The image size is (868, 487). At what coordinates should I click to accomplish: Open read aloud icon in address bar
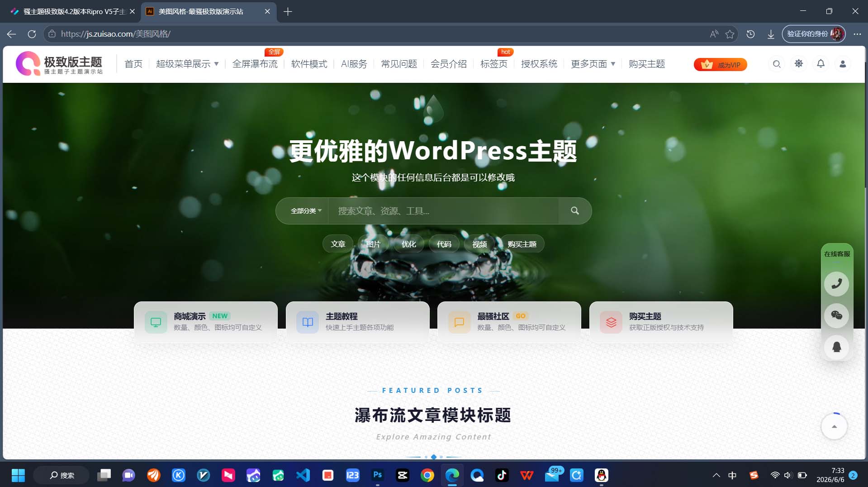(x=714, y=34)
